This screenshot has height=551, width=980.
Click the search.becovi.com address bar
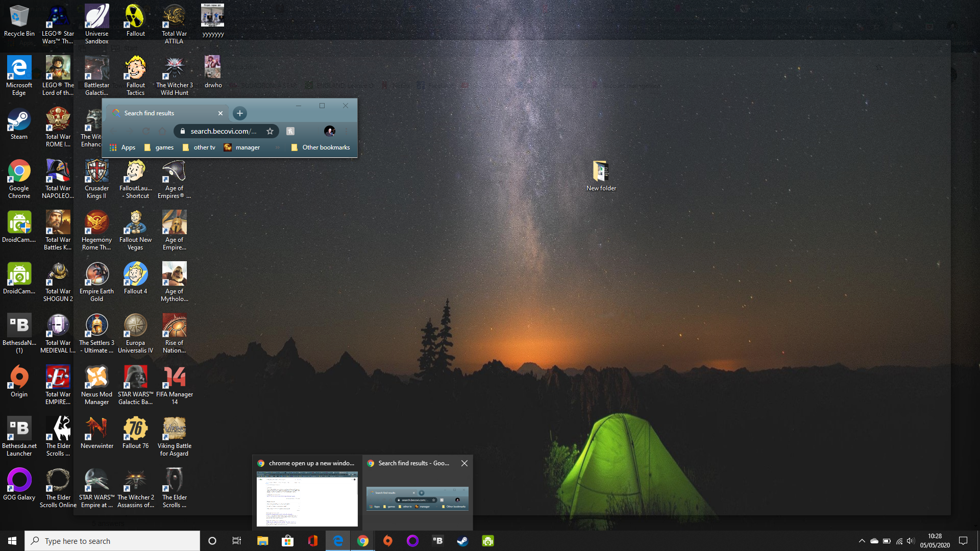click(x=223, y=131)
